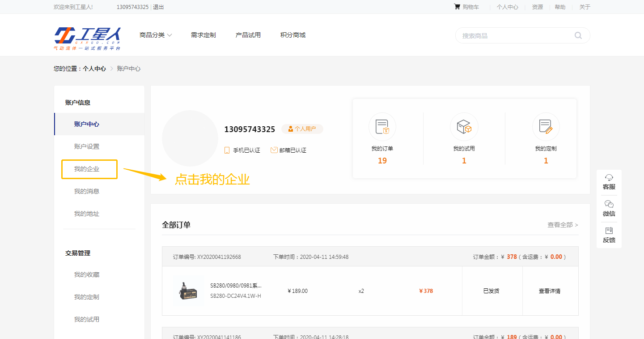
Task: Click order time 2020-04-11 14:59:48
Action: pyautogui.click(x=324, y=257)
